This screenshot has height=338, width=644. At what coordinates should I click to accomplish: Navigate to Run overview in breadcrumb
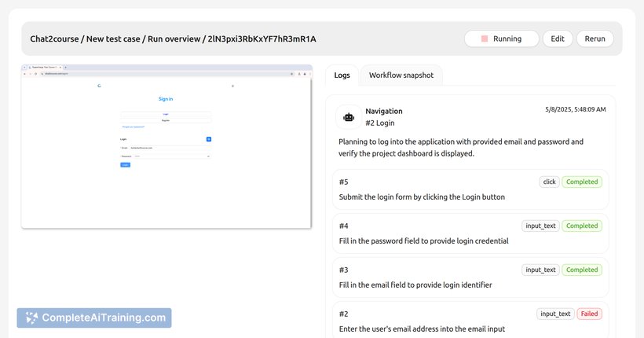pyautogui.click(x=174, y=39)
